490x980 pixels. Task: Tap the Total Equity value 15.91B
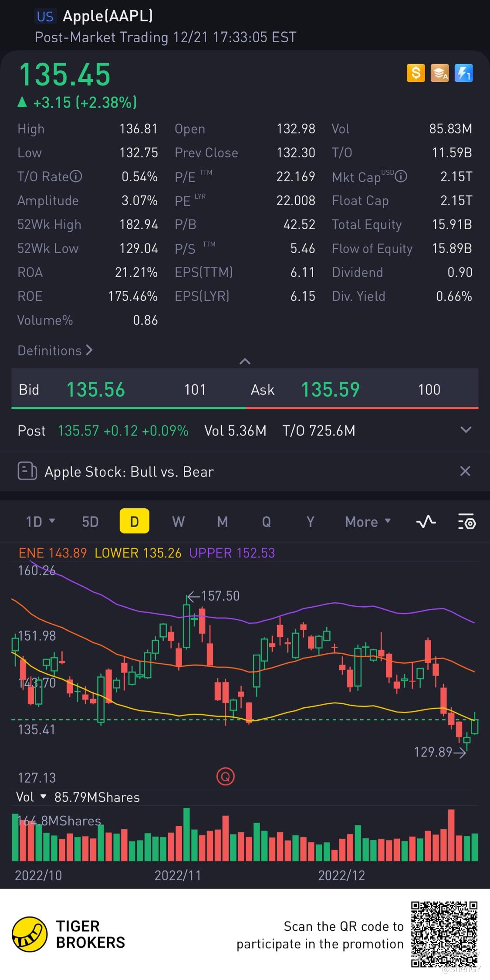pos(452,224)
